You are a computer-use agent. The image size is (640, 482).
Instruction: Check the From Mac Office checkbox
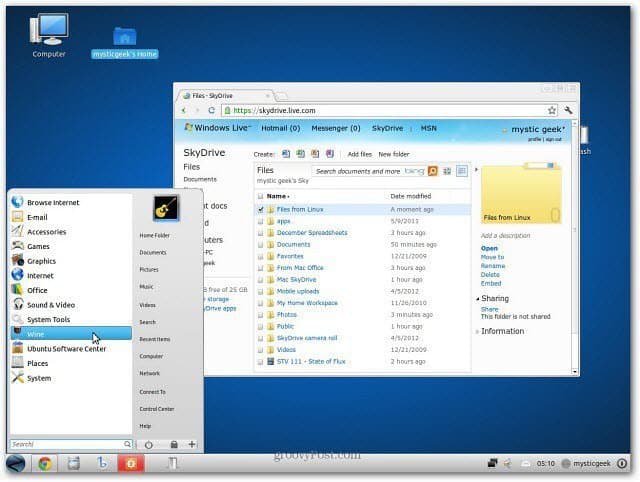(x=260, y=268)
